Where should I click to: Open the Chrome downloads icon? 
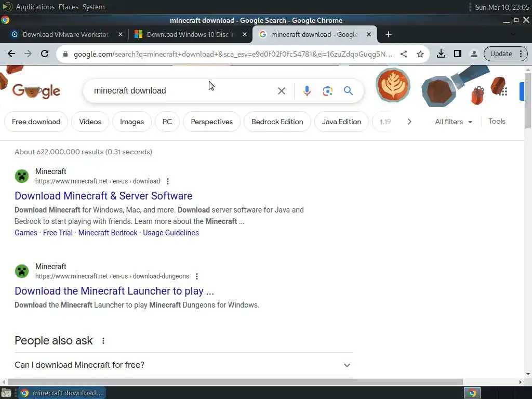[441, 54]
